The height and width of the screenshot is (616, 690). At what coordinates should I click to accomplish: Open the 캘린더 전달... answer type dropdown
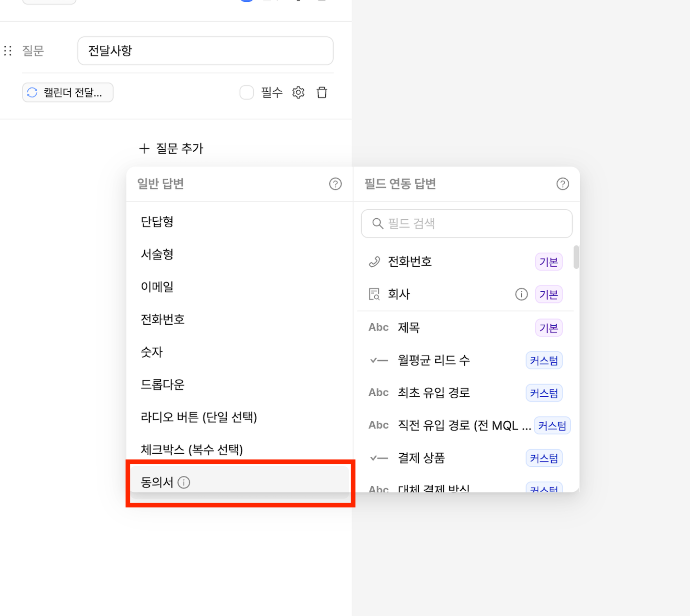tap(68, 92)
